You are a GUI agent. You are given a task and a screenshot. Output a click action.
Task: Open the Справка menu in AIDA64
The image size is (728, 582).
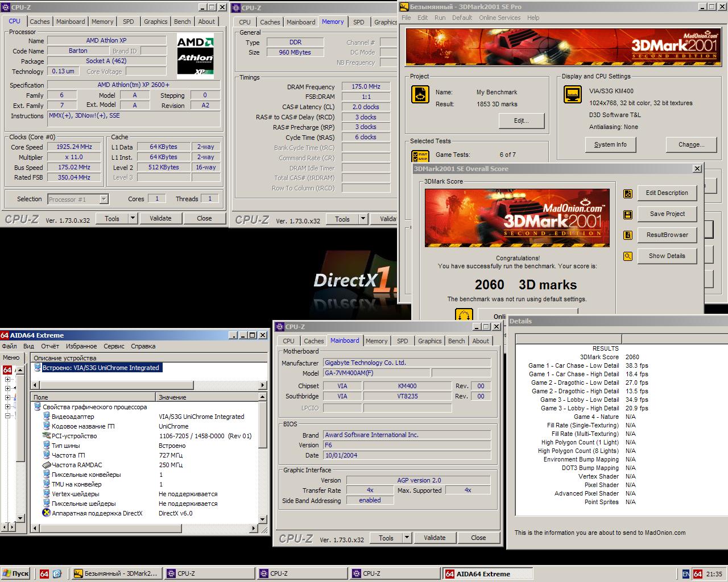tap(143, 346)
